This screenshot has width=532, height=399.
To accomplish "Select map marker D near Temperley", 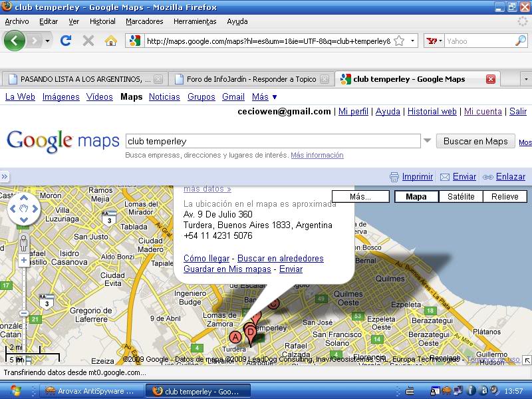I will point(251,332).
